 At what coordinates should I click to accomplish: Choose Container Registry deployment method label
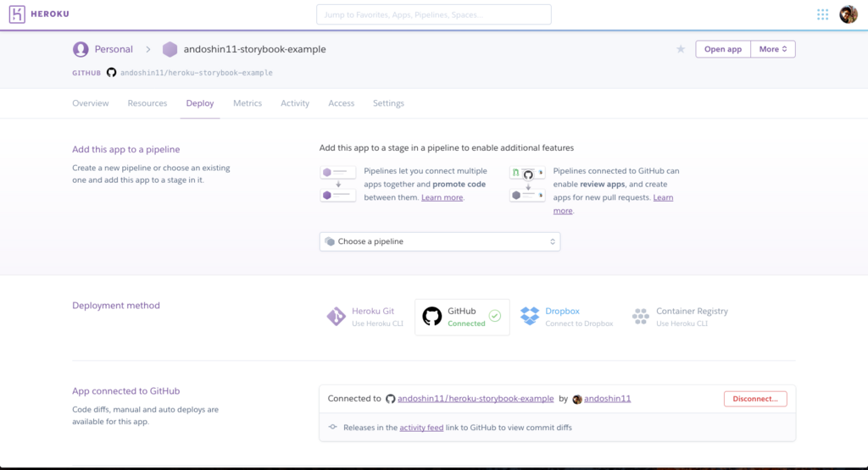click(x=692, y=312)
